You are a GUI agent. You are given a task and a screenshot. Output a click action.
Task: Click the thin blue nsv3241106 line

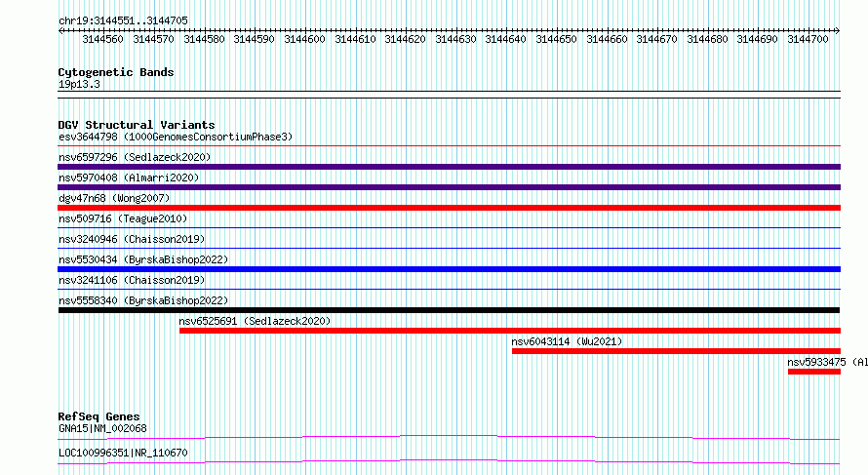pos(449,290)
